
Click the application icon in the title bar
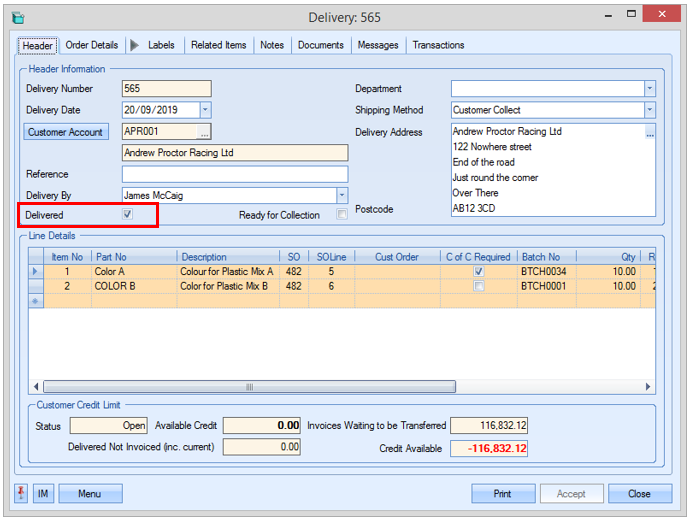[x=17, y=17]
